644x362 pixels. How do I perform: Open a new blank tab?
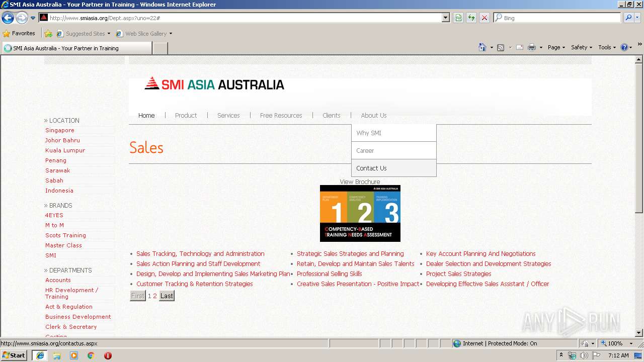[160, 48]
